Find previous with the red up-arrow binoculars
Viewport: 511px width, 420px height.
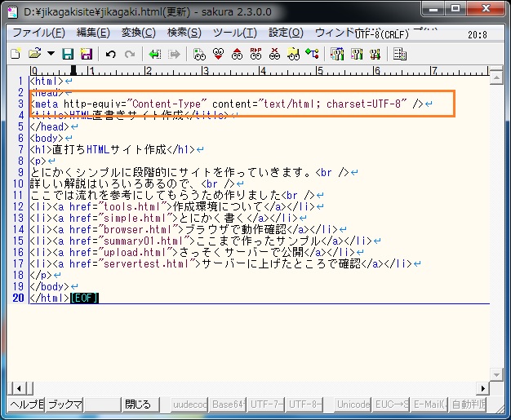237,54
